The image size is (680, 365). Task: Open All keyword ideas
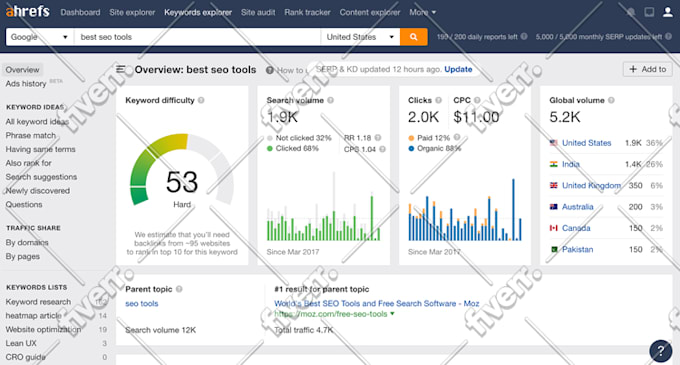click(x=37, y=121)
